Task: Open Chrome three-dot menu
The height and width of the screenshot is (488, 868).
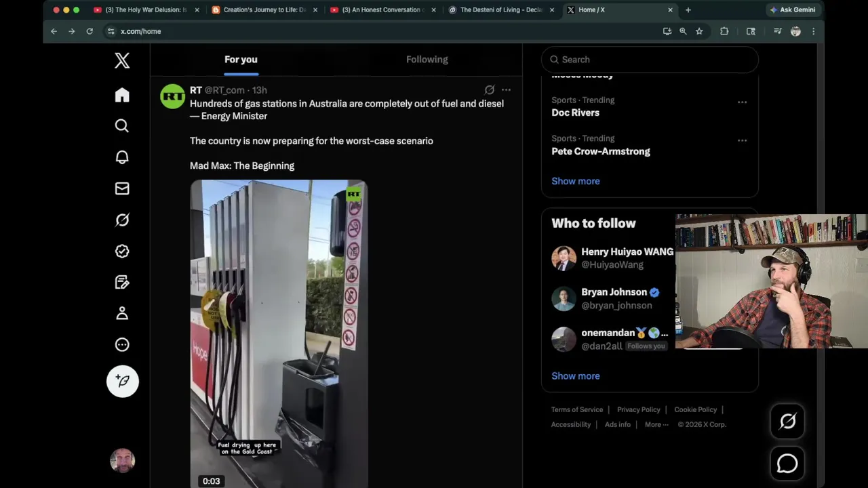Action: pos(813,31)
